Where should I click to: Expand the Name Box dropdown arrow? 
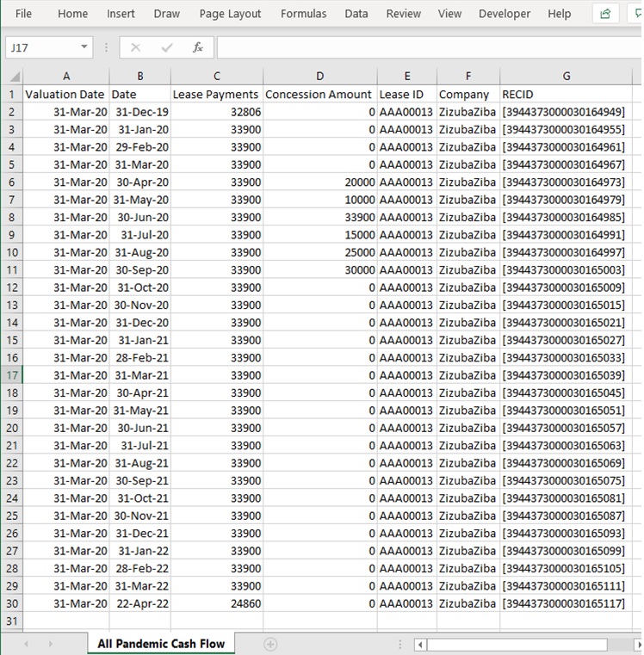click(x=84, y=47)
